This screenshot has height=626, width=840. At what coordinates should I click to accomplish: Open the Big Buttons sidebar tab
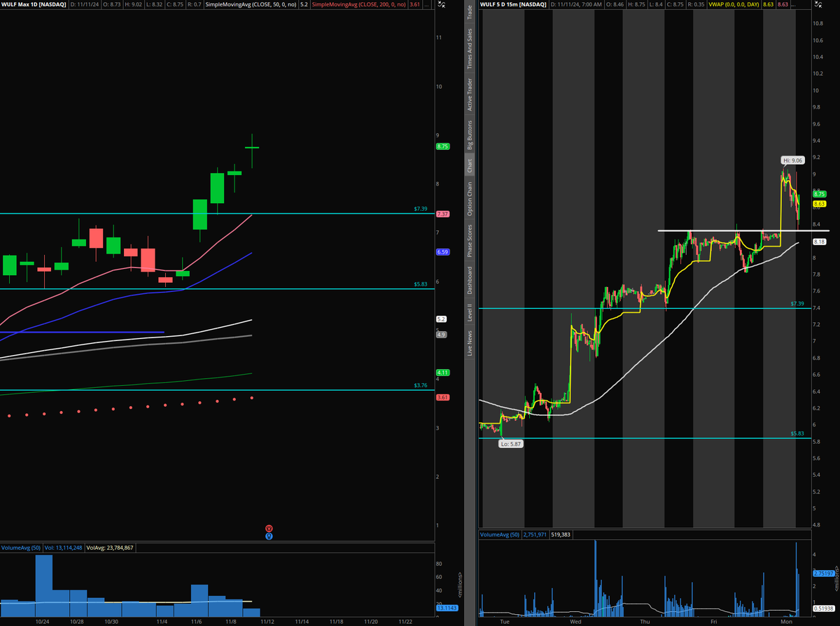pyautogui.click(x=470, y=135)
